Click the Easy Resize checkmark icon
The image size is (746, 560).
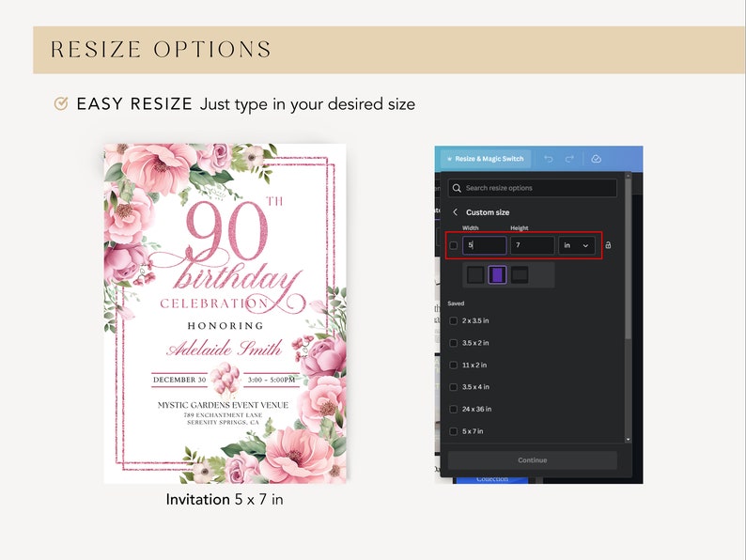[61, 103]
